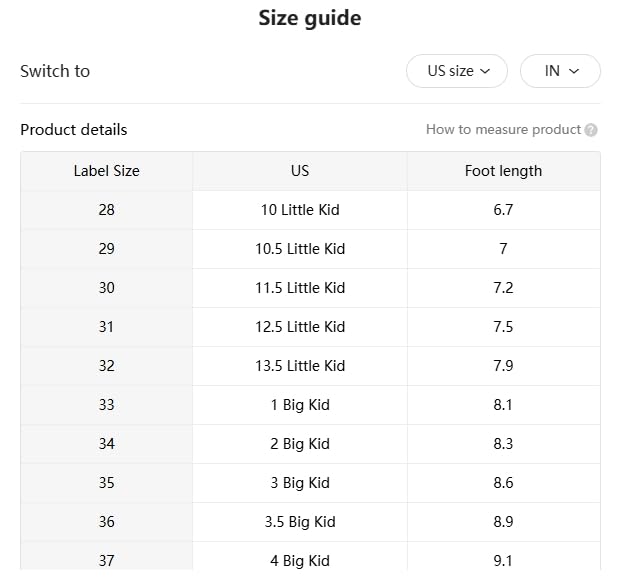The width and height of the screenshot is (620, 588).
Task: Click the US column header
Action: coord(300,171)
